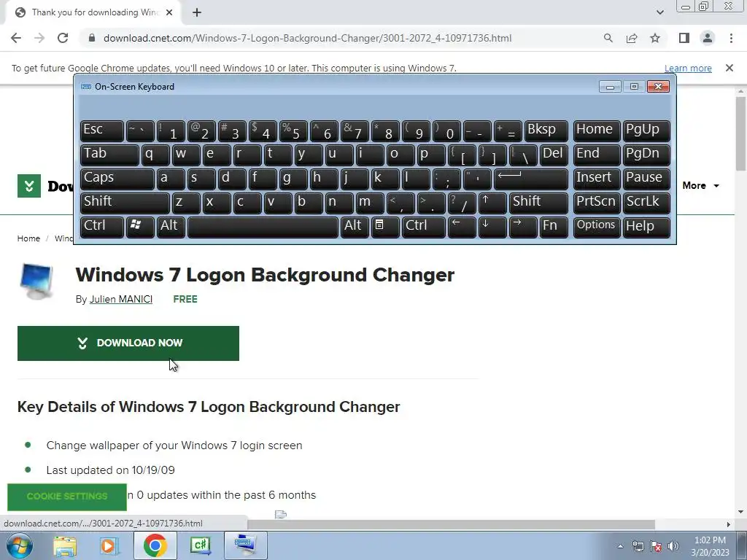
Task: Open the Action Center flag icon
Action: (656, 546)
